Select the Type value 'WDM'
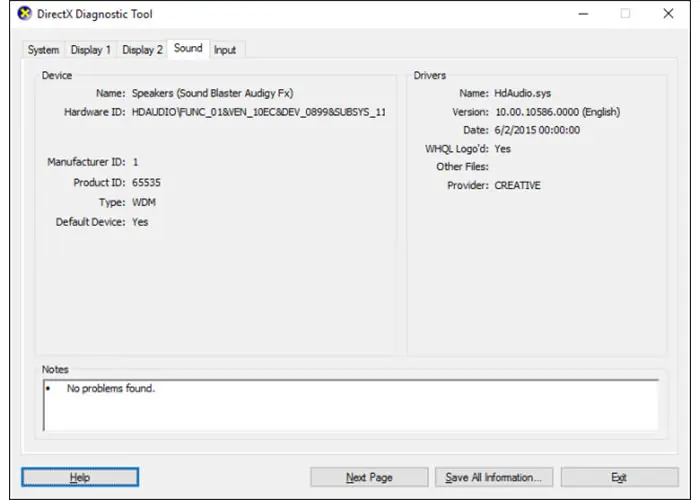The height and width of the screenshot is (500, 700). click(x=144, y=202)
